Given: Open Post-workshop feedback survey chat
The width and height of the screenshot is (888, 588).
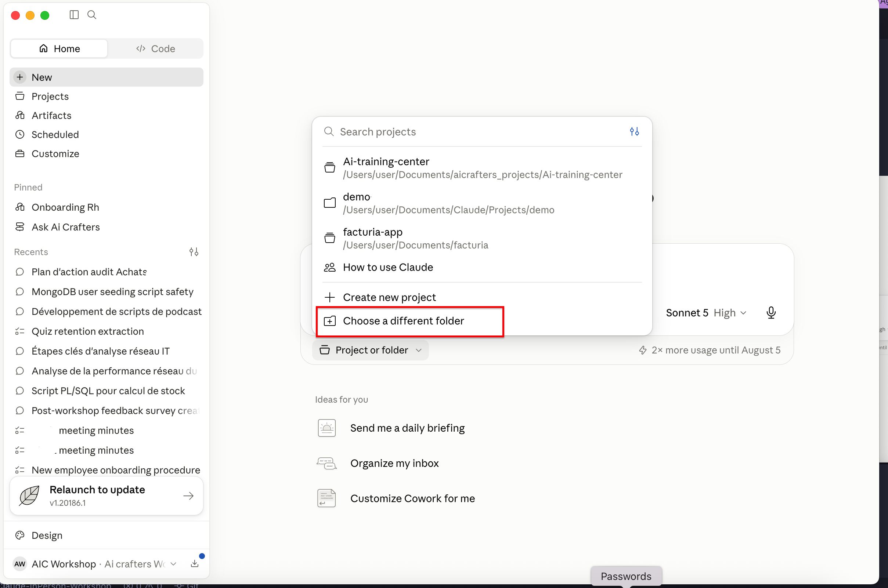Looking at the screenshot, I should coord(107,411).
